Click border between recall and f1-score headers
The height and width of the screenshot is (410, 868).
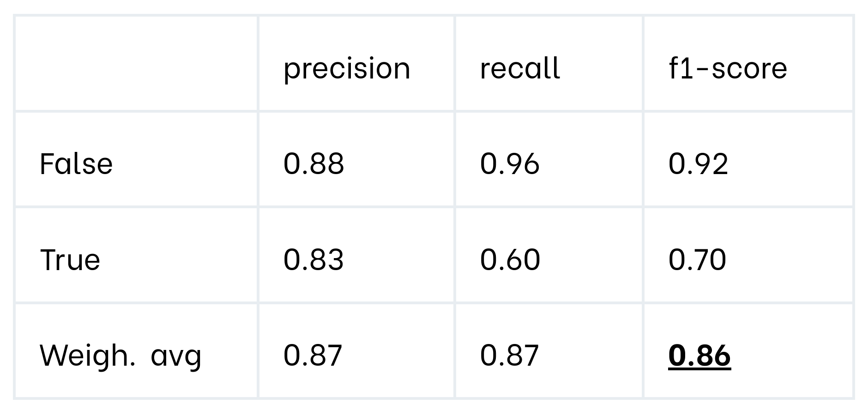pyautogui.click(x=643, y=64)
